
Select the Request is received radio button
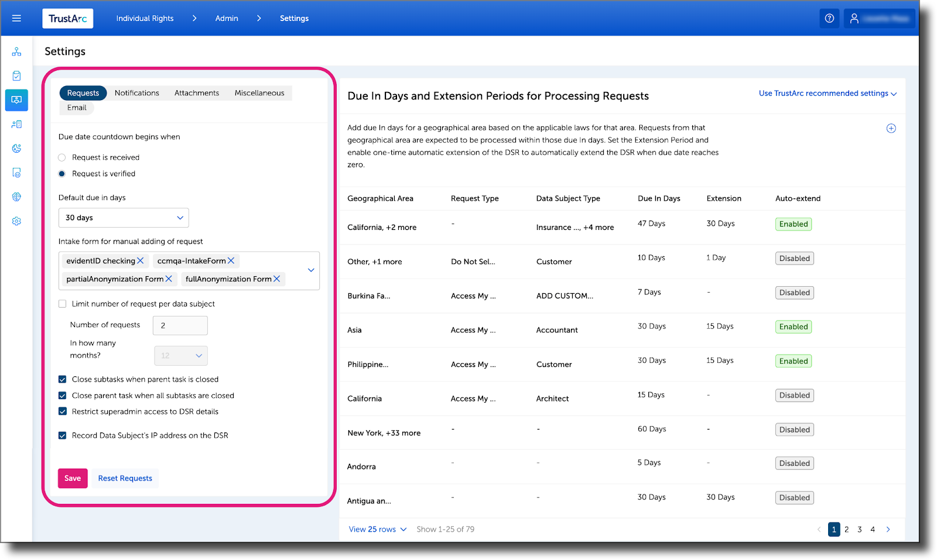[61, 157]
